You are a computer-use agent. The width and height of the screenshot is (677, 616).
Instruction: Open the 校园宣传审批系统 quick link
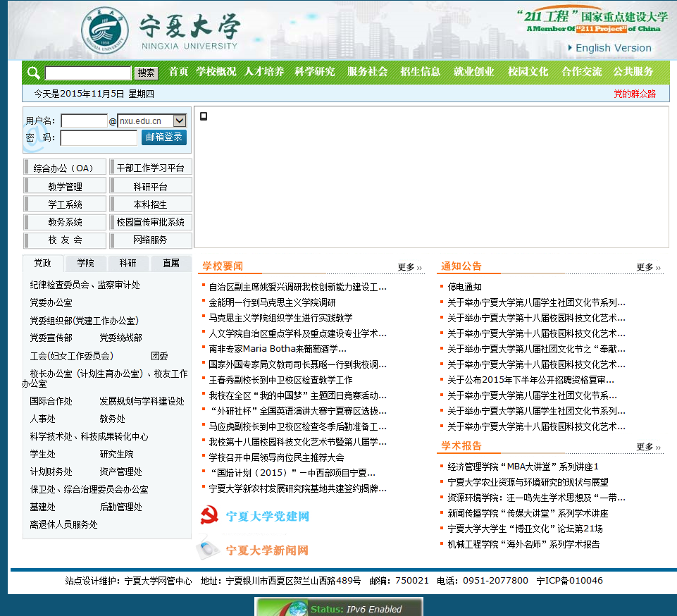pyautogui.click(x=150, y=221)
